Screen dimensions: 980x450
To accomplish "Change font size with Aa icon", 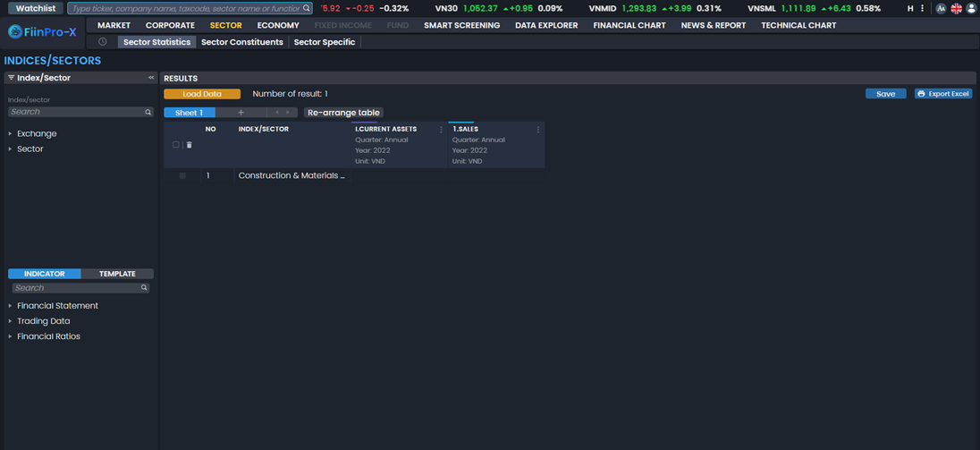I will point(941,8).
